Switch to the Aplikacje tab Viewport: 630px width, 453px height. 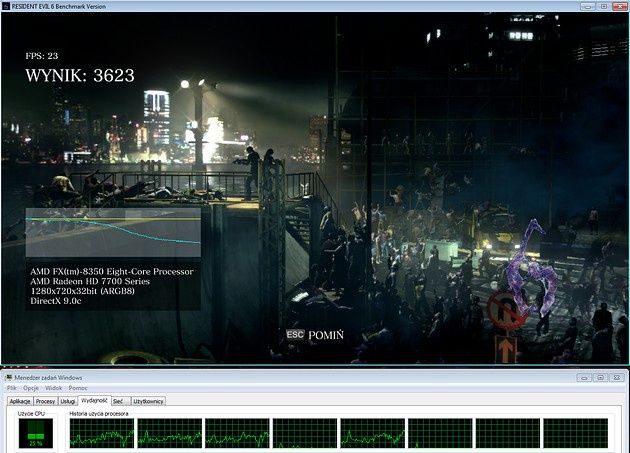(20, 401)
